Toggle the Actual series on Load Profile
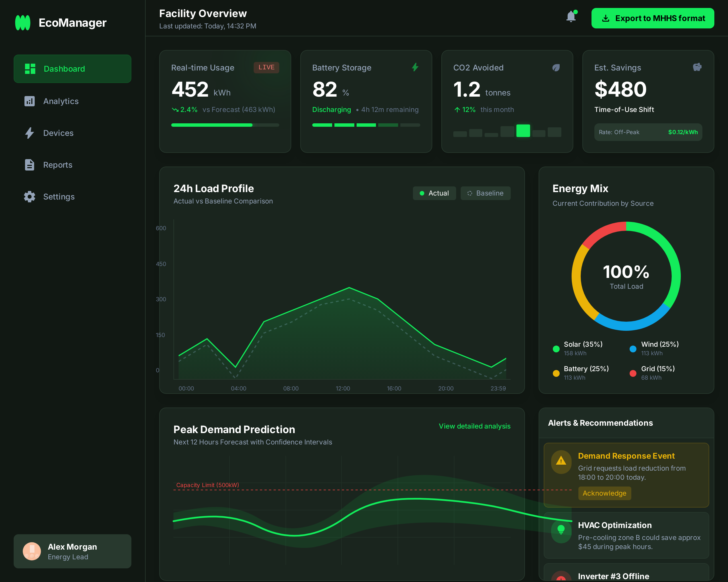The image size is (728, 582). click(x=434, y=193)
